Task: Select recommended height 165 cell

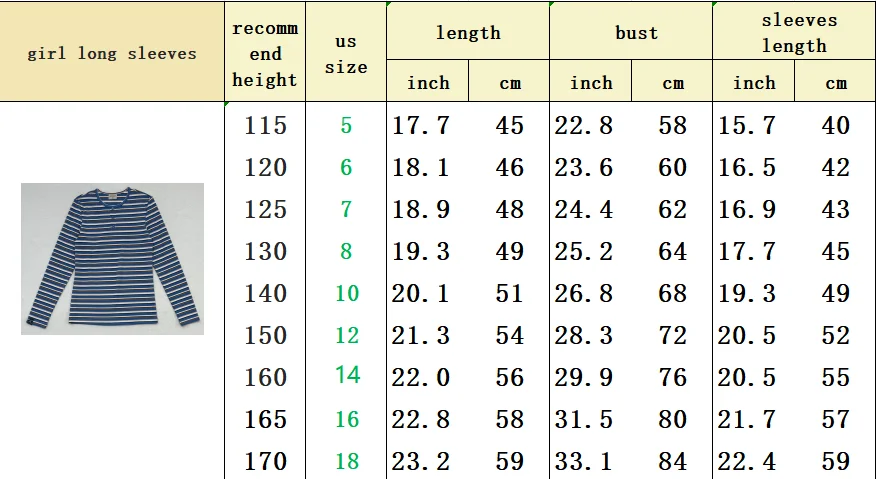Action: pos(265,419)
